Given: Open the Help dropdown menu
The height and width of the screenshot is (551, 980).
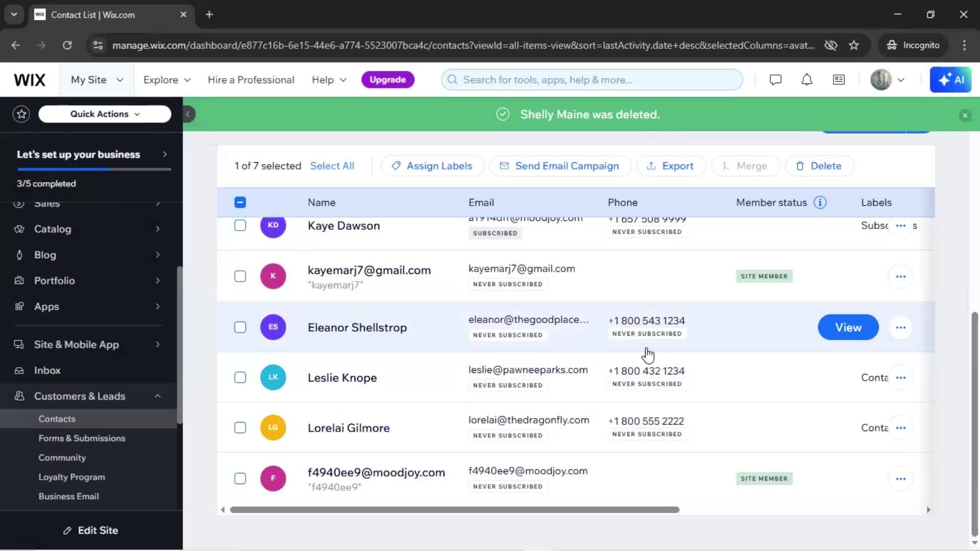Looking at the screenshot, I should [329, 80].
